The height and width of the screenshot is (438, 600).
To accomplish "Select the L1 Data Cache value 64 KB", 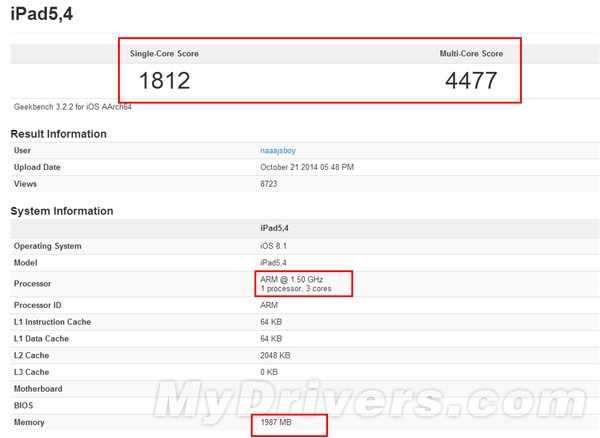I will (x=271, y=339).
